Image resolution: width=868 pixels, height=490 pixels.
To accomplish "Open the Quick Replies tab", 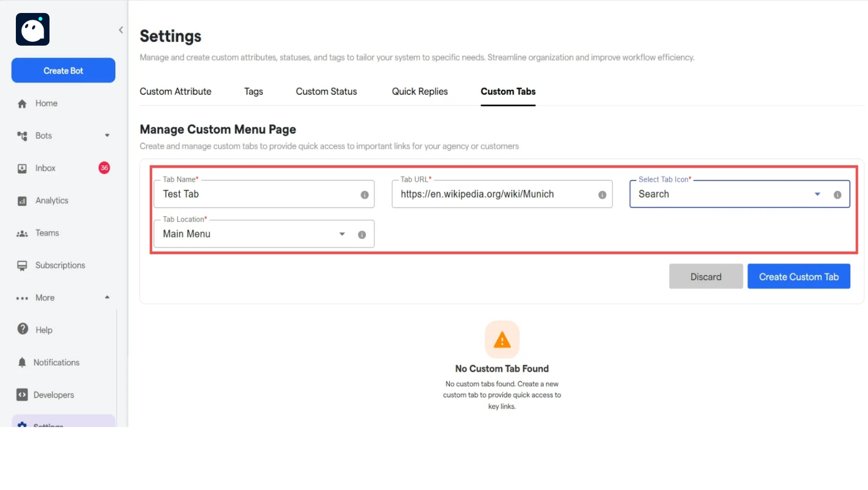I will tap(420, 91).
